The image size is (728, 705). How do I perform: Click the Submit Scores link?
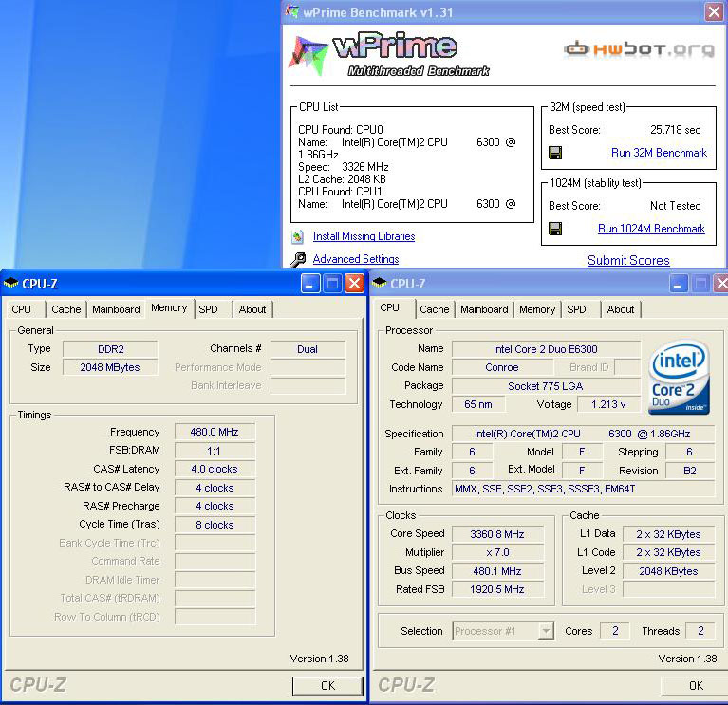point(628,260)
